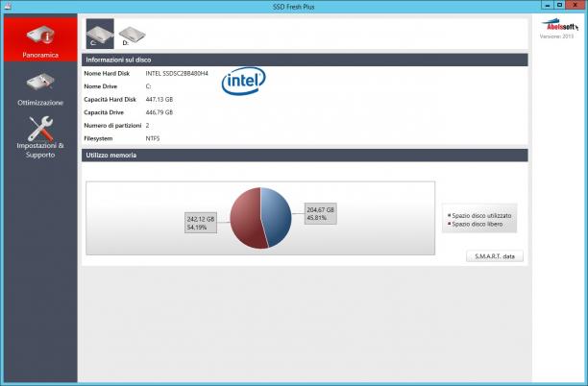Minimize the SSD Fresh Plus window
Image resolution: width=588 pixels, height=386 pixels.
click(548, 5)
